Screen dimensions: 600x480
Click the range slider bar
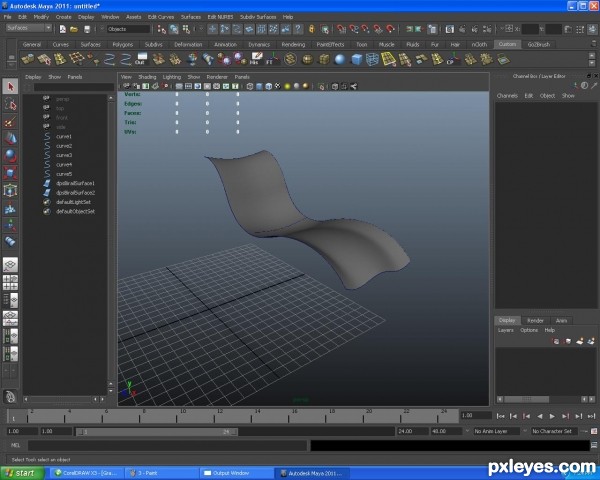click(157, 432)
